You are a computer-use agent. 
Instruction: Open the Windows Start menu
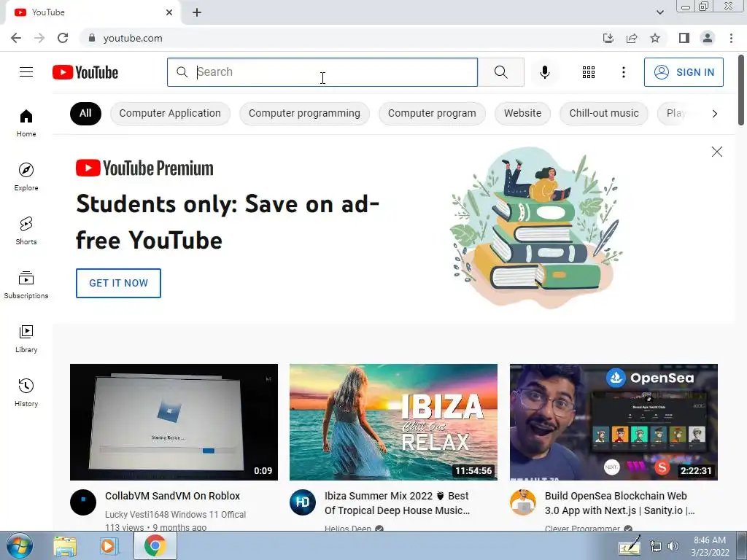[x=20, y=545]
